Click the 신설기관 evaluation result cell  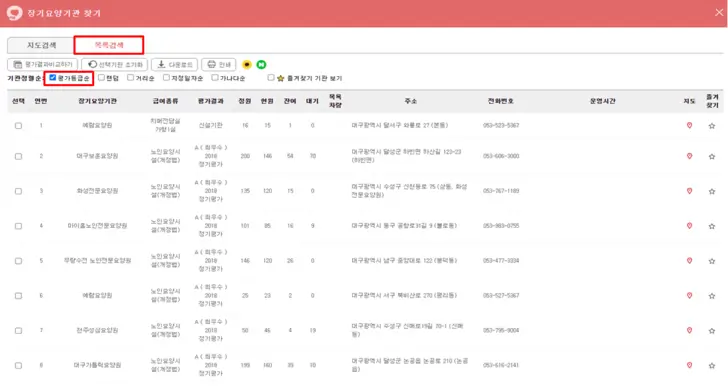click(211, 125)
